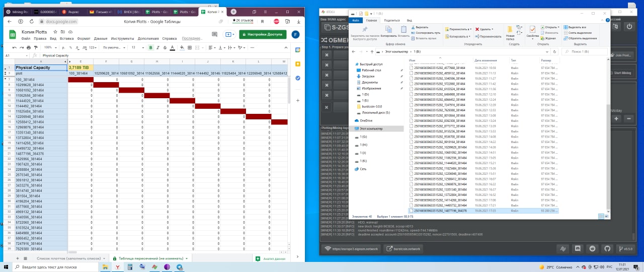The width and height of the screenshot is (644, 272).
Task: Click Переименовать in the Explorer ribbon
Action: click(x=488, y=36)
